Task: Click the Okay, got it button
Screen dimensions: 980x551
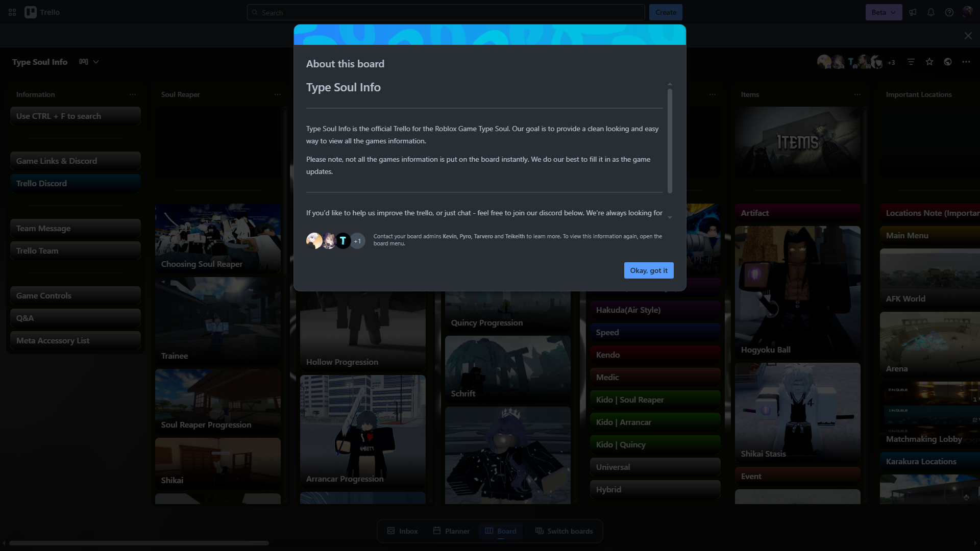Action: (648, 270)
